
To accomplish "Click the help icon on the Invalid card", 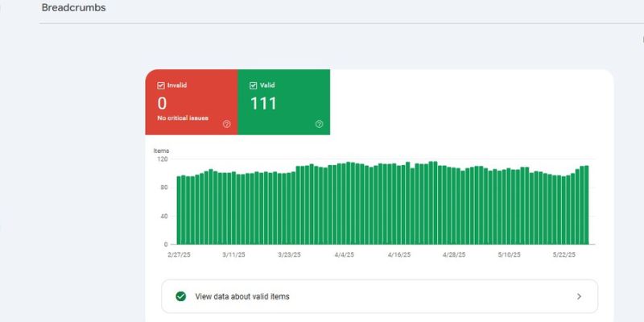I will click(x=226, y=124).
